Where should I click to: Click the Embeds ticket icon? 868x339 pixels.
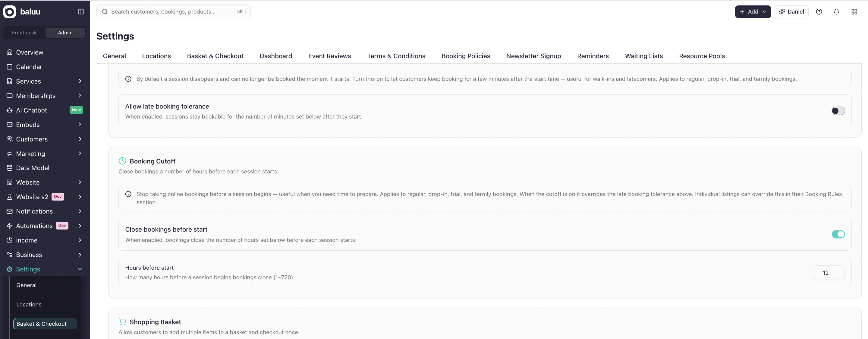point(9,125)
